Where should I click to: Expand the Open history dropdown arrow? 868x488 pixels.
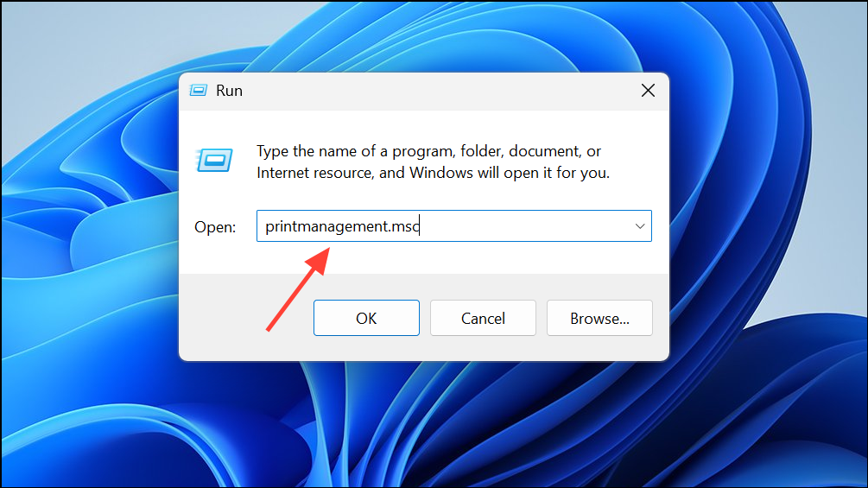click(x=640, y=226)
